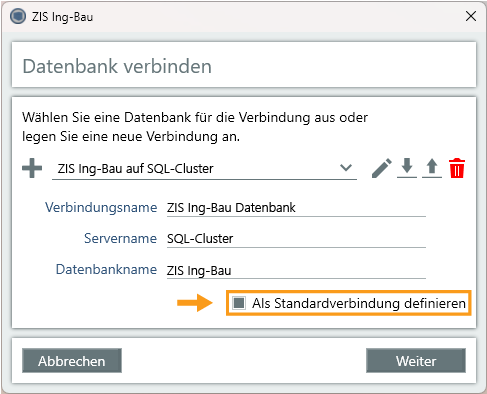Click the ZIS Ing-Bau app icon in title bar

click(18, 16)
